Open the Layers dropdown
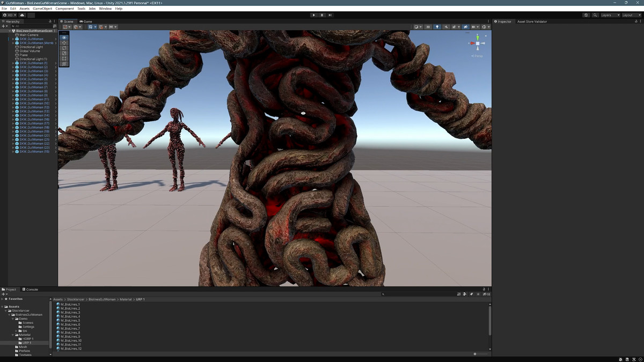Image resolution: width=644 pixels, height=362 pixels. (x=610, y=15)
